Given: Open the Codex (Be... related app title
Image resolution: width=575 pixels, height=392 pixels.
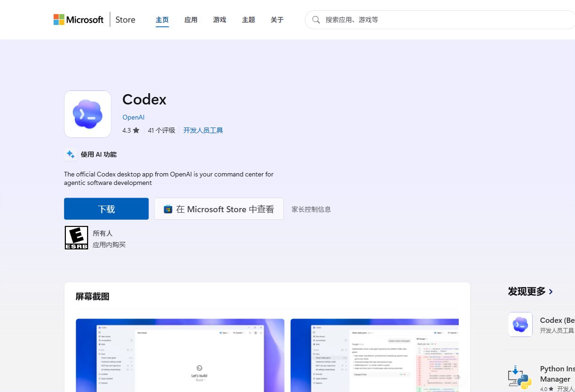Looking at the screenshot, I should pos(558,320).
